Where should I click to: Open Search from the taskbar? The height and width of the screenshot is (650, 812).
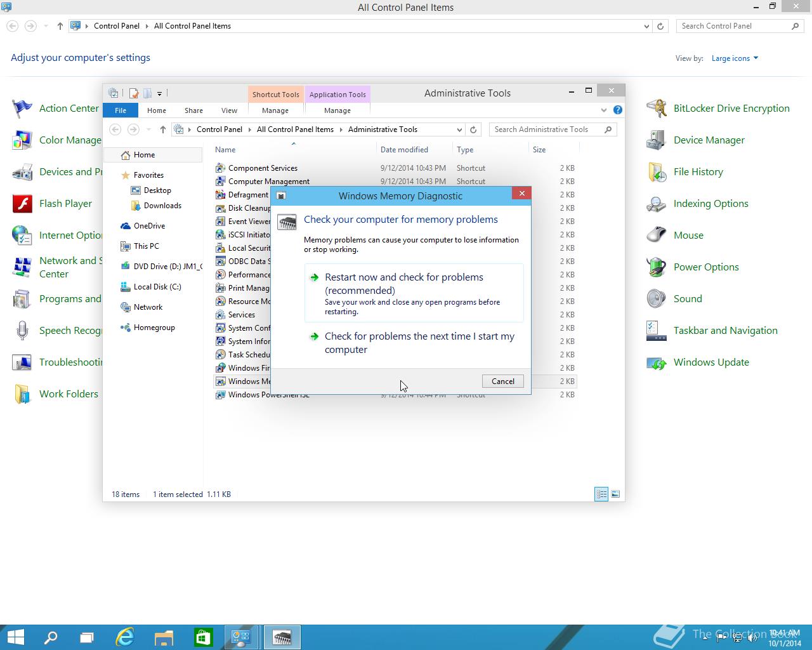[50, 637]
